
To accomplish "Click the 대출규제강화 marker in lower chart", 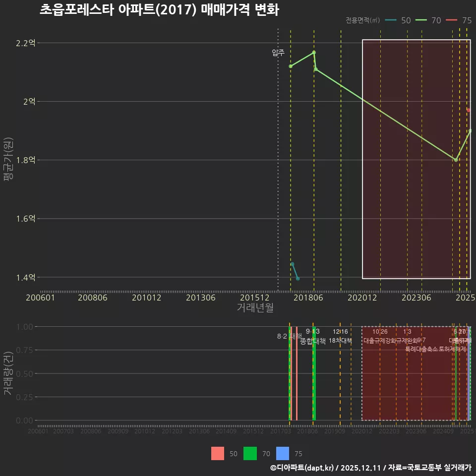I will point(380,341).
